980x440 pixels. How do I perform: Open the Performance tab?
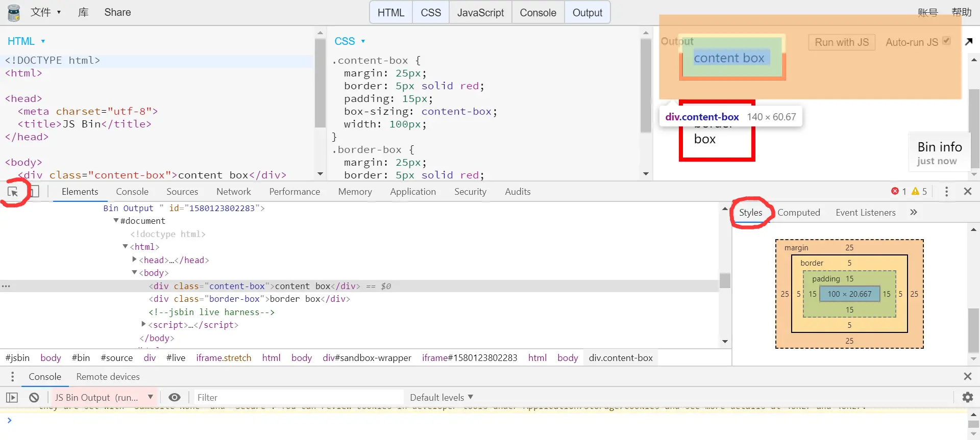[x=295, y=192]
